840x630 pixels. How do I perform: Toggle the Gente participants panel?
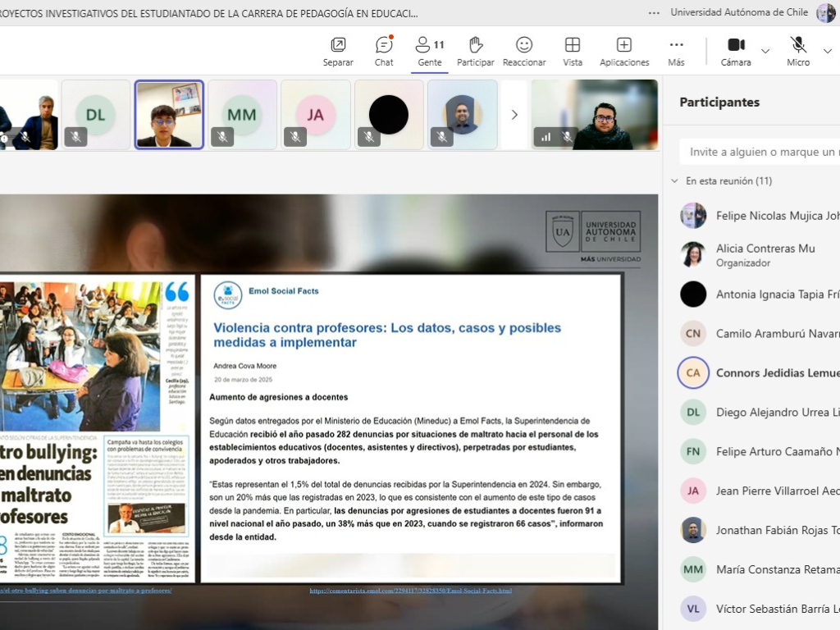[x=430, y=52]
